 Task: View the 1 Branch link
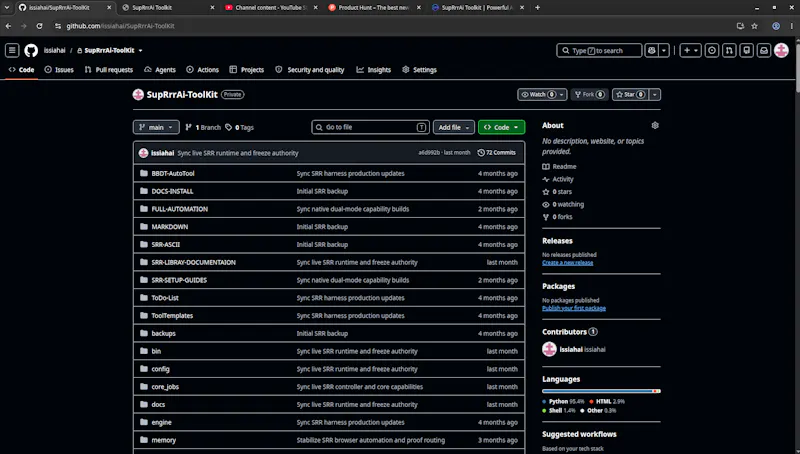203,128
